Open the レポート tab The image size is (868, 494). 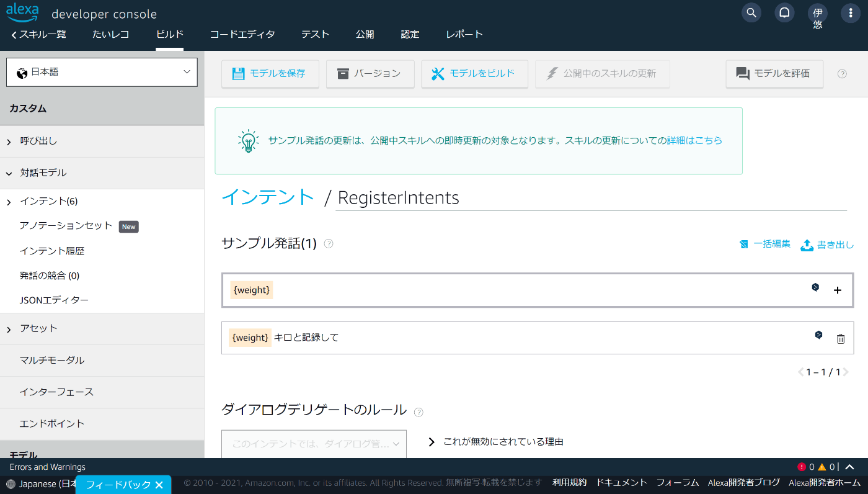coord(464,34)
